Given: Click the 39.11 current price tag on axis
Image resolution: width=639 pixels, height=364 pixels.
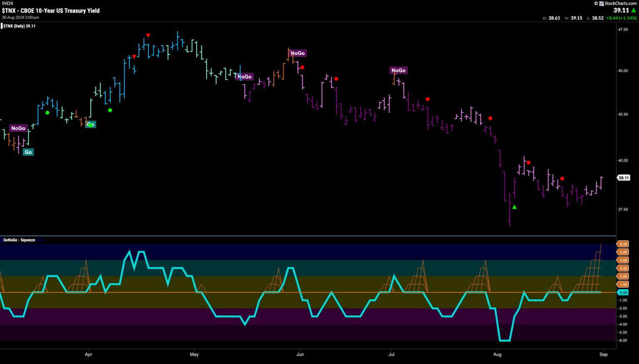Looking at the screenshot, I should tap(624, 178).
